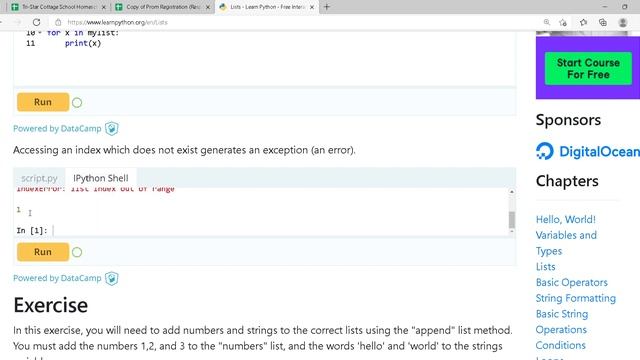Click the DataCamp shield icon below first Run

click(111, 129)
